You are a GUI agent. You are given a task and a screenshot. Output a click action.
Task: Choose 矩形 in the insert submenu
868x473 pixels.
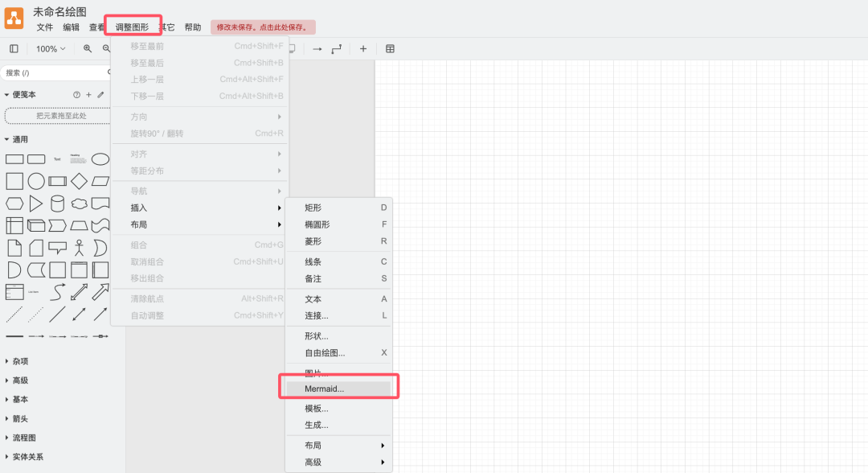point(313,208)
